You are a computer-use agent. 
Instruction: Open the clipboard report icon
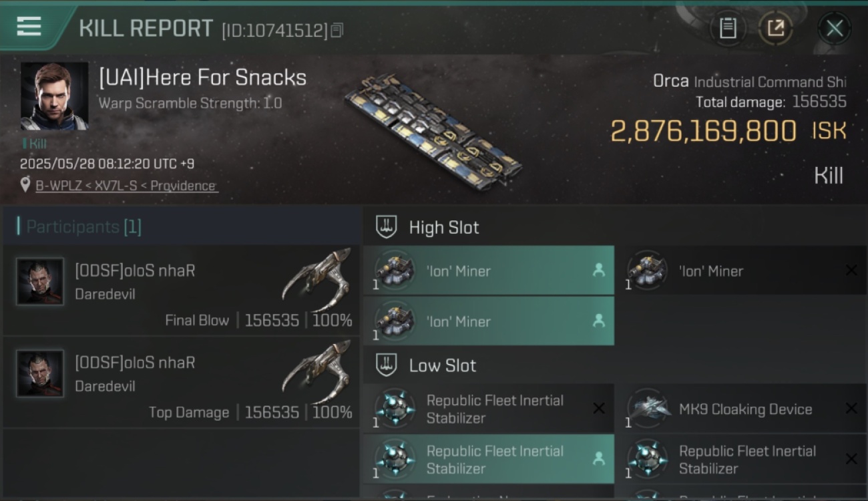pos(727,28)
